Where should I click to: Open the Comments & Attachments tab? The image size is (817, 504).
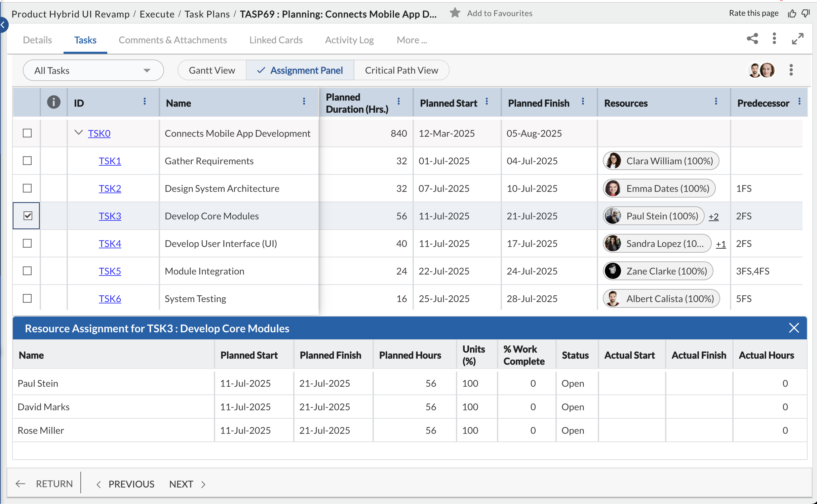point(172,40)
